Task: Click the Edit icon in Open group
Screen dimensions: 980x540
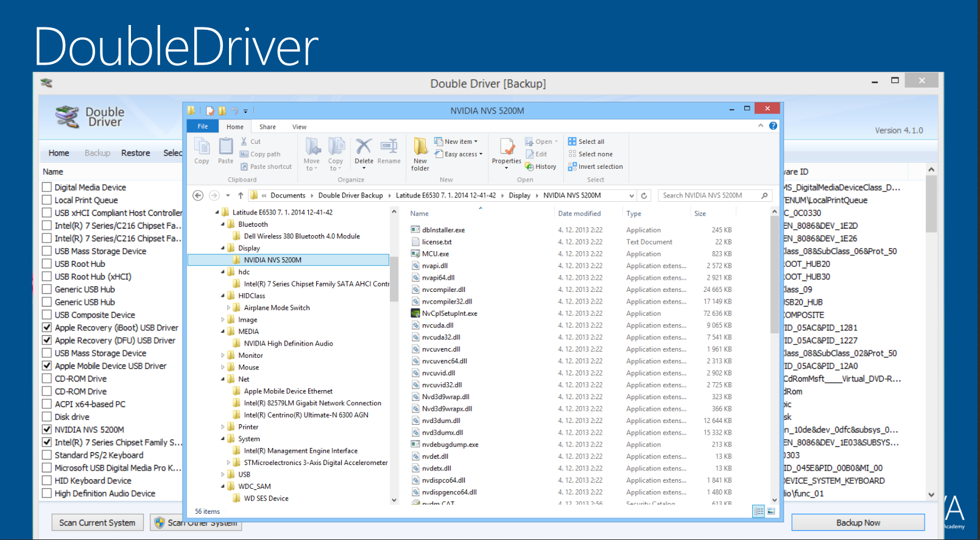Action: tap(529, 154)
